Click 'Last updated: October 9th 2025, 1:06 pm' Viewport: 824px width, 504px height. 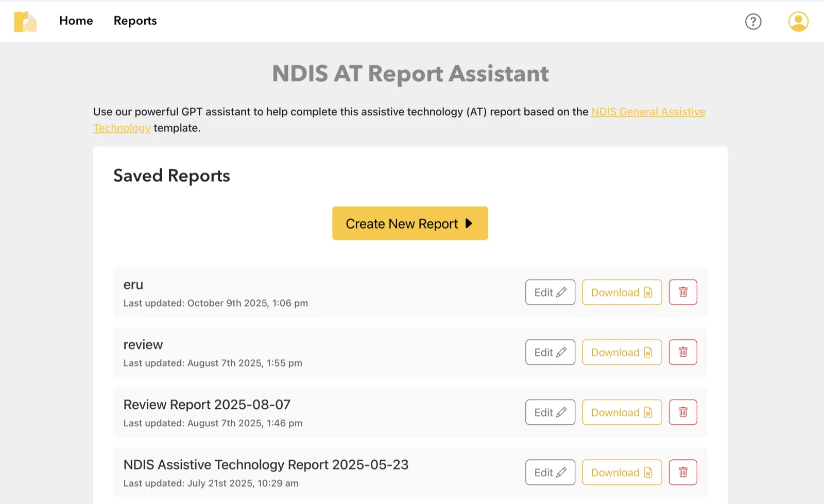point(216,303)
